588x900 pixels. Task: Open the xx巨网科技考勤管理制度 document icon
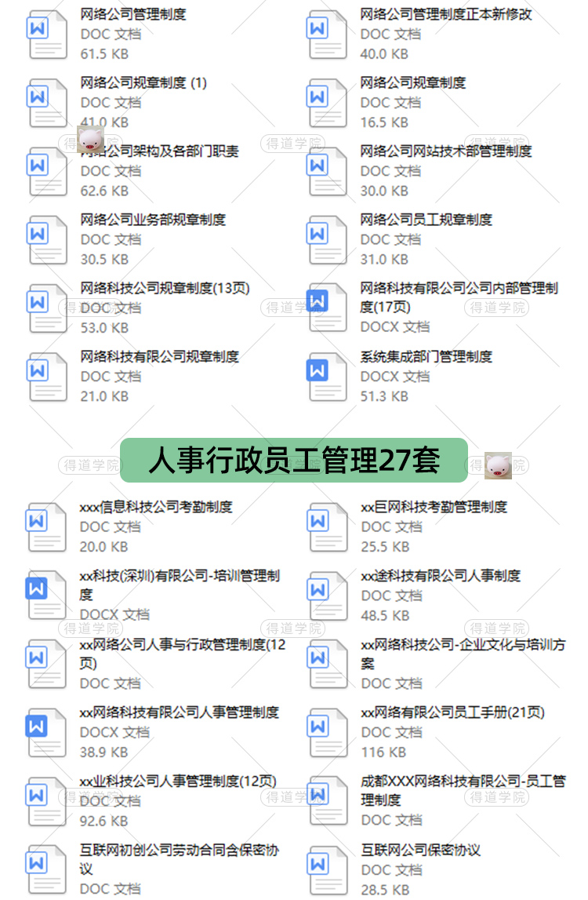click(x=327, y=527)
